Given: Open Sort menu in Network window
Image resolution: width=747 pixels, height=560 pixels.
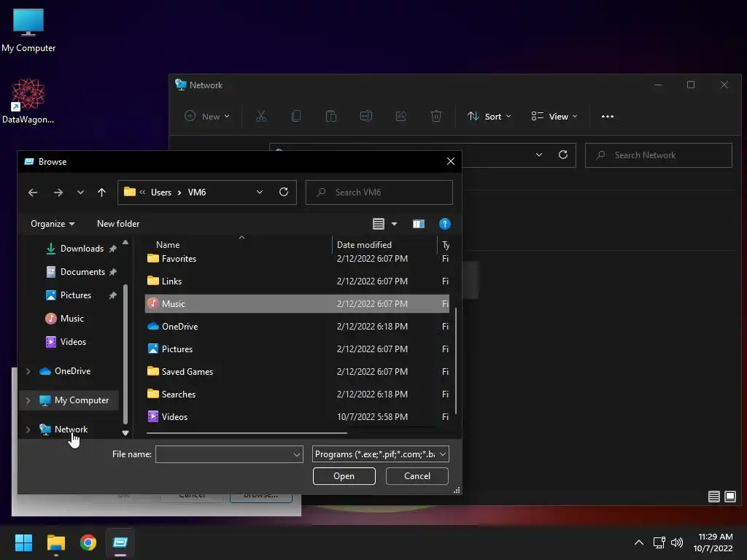Looking at the screenshot, I should (x=489, y=117).
